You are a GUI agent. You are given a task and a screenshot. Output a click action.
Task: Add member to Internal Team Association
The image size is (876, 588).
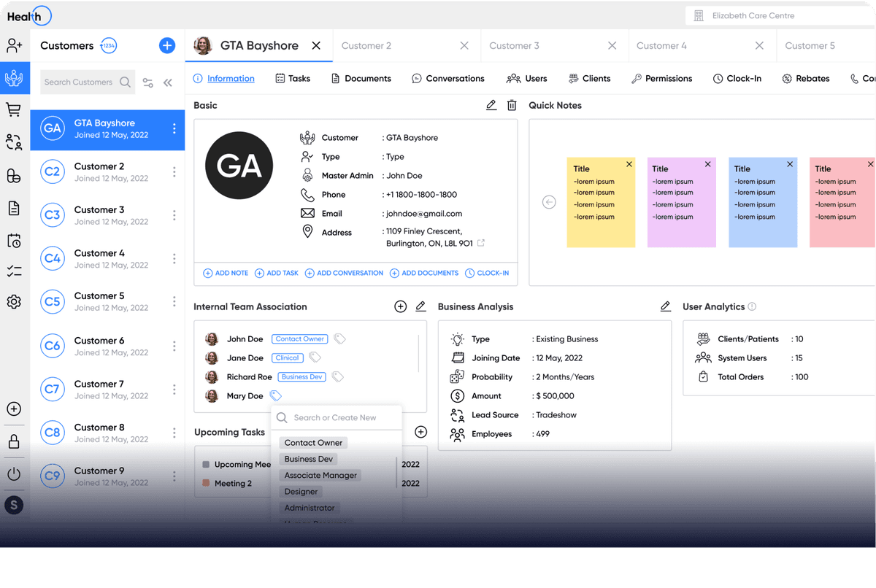coord(400,307)
